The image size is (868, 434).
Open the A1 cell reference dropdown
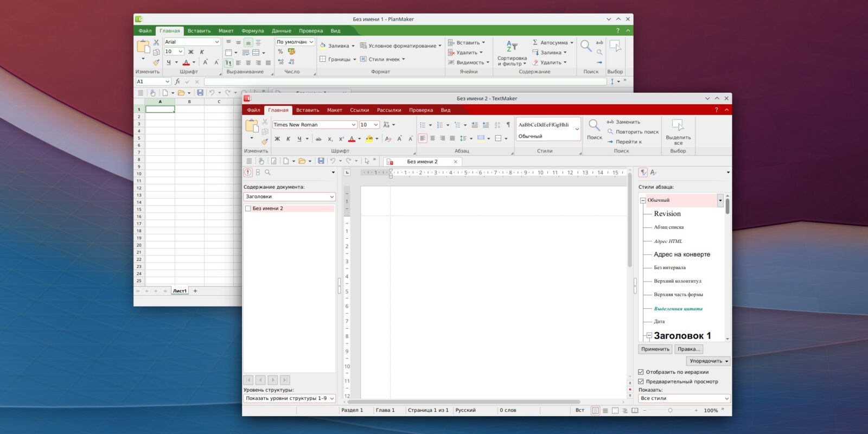(x=168, y=81)
